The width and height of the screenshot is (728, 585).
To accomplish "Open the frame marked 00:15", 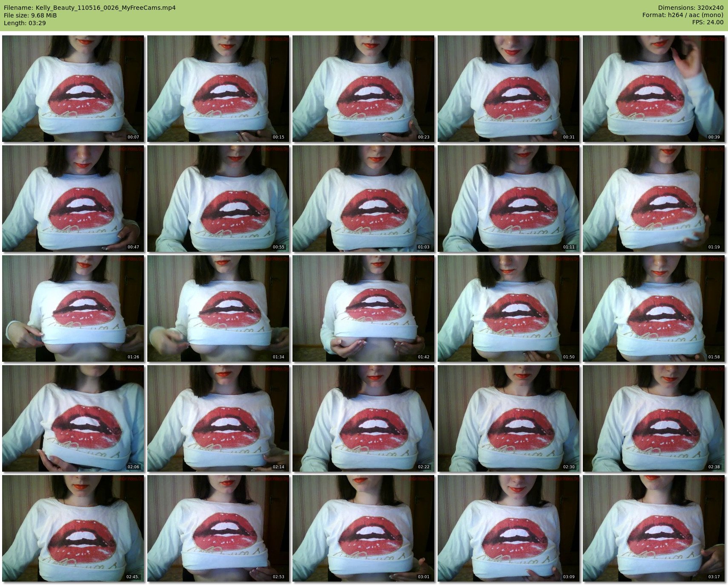I will (218, 88).
